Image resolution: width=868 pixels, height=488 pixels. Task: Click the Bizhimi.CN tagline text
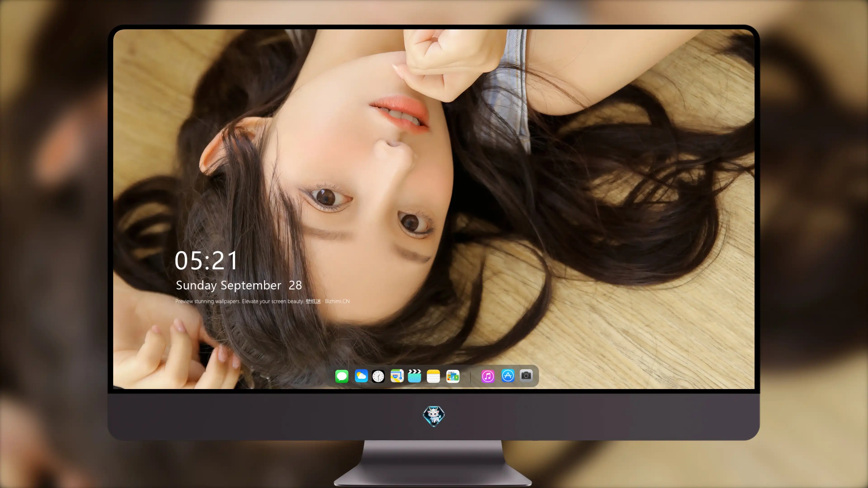click(262, 301)
